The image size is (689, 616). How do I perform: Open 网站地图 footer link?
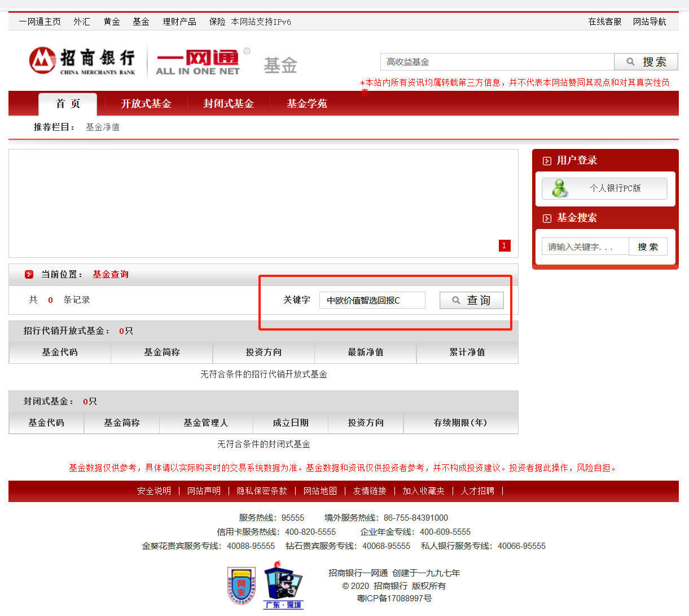[320, 491]
